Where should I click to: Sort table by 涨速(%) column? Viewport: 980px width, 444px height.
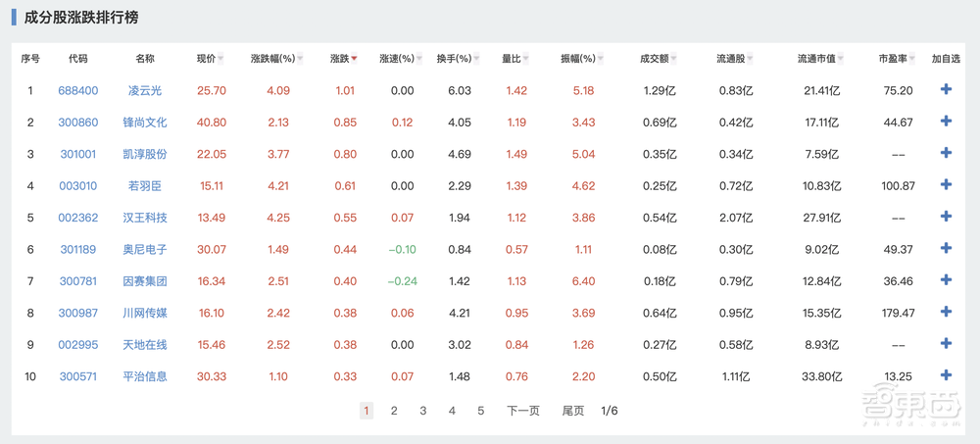[401, 59]
